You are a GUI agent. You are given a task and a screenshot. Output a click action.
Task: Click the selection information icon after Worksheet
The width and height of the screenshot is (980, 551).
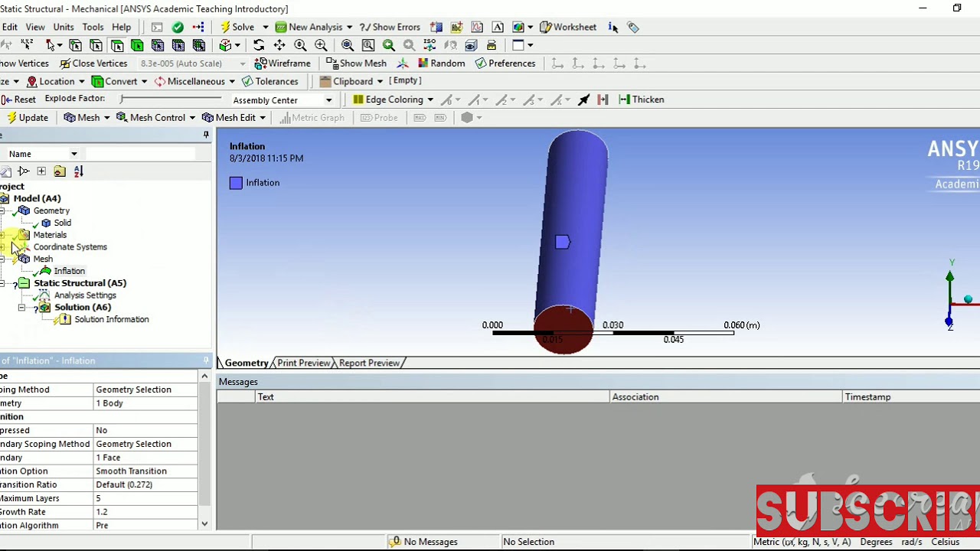[x=613, y=27]
